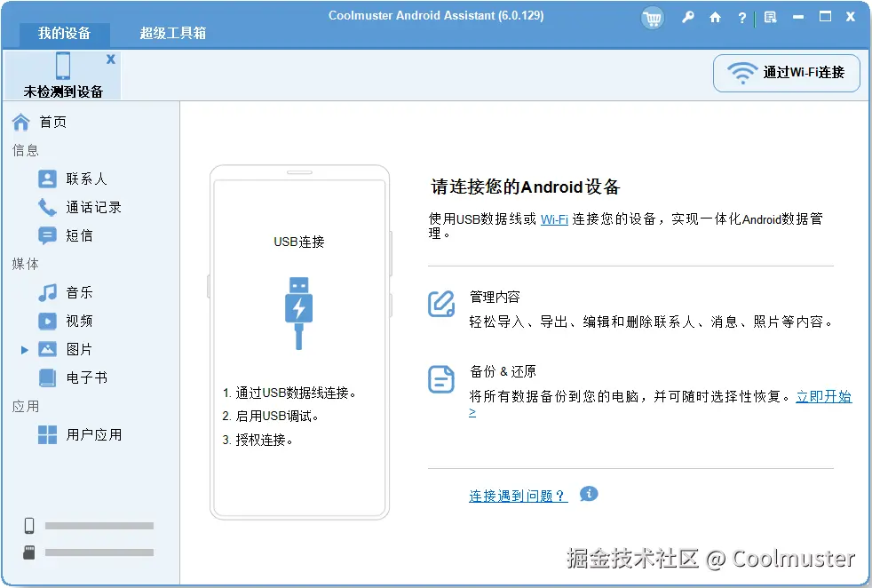This screenshot has width=872, height=588.
Task: Click the USB连接 label in phone frame
Action: pyautogui.click(x=299, y=242)
